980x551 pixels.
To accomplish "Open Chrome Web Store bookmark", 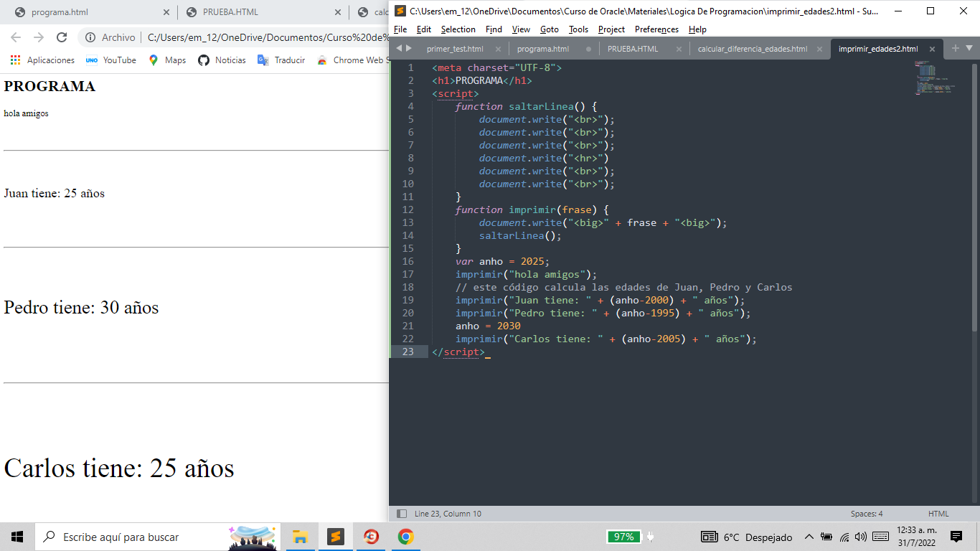I will tap(352, 60).
